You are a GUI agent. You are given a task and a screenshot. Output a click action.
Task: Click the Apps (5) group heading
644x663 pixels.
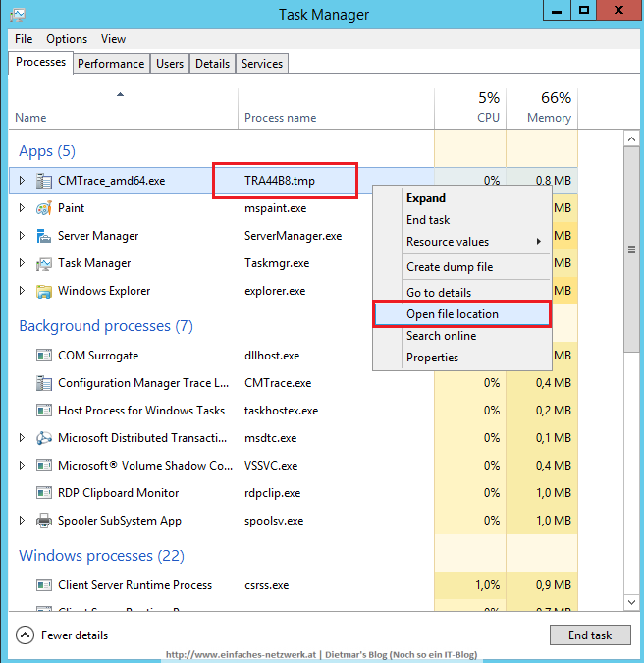click(x=47, y=151)
